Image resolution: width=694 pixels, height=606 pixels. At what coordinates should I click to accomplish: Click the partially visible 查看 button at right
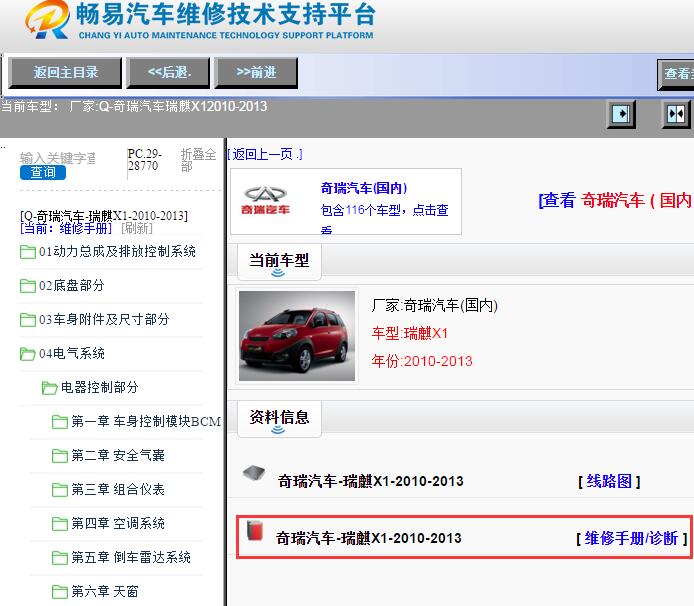[676, 74]
